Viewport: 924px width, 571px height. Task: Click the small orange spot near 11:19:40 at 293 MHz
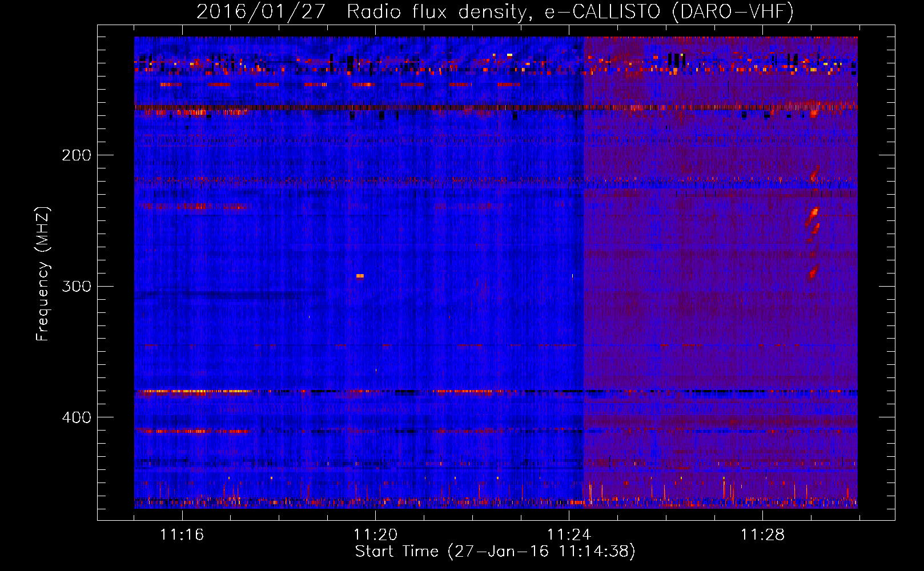coord(360,276)
